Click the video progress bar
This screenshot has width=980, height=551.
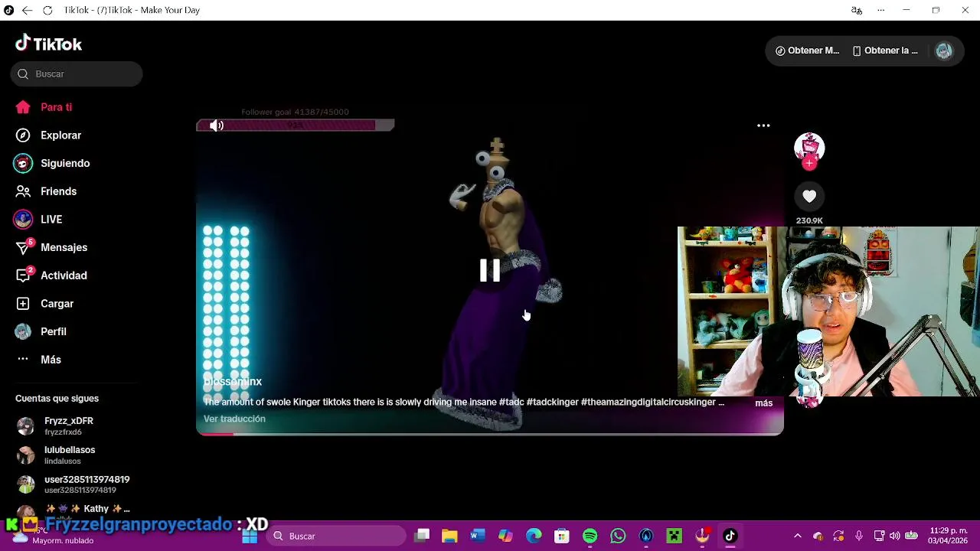click(490, 433)
